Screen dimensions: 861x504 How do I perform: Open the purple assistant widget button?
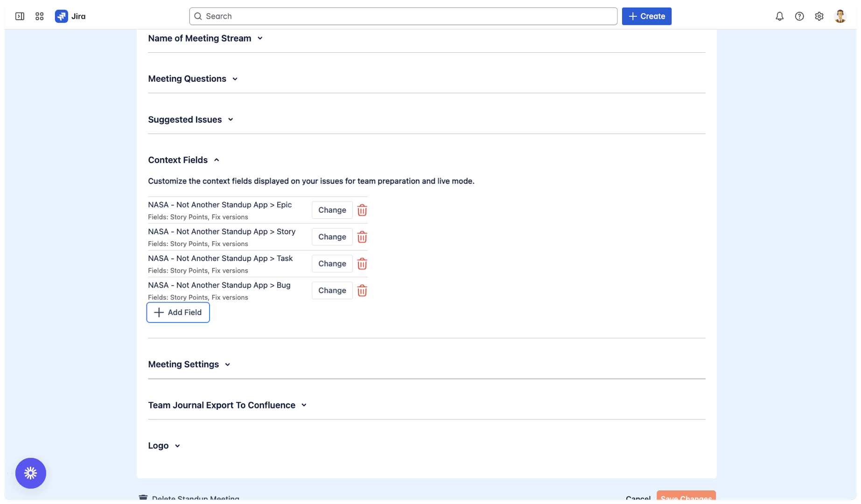[31, 473]
